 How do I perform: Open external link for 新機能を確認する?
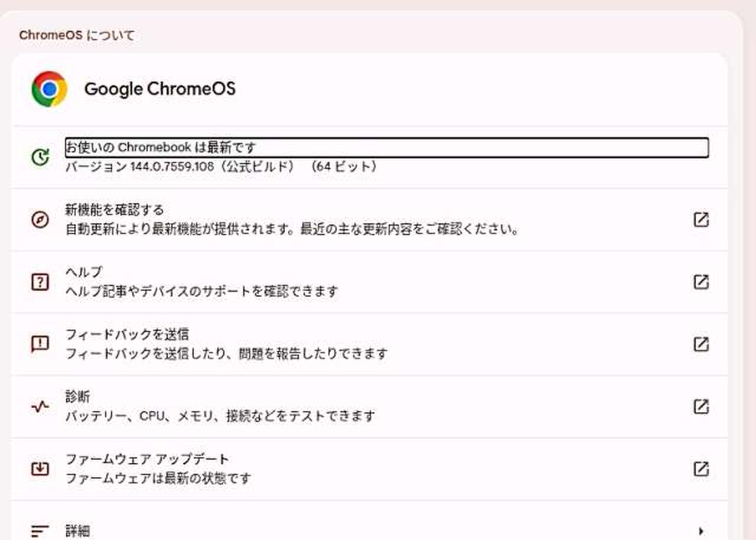point(700,220)
